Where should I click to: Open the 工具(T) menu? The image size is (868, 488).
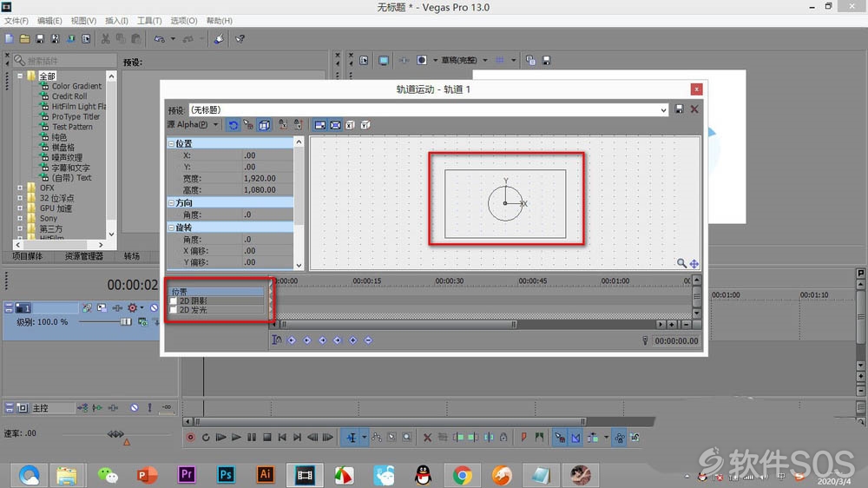click(x=149, y=21)
